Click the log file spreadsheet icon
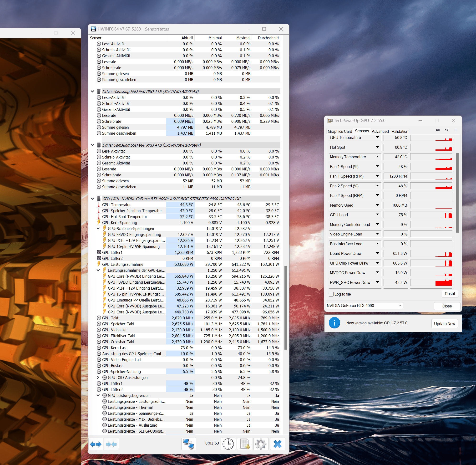476x465 pixels. click(x=245, y=444)
